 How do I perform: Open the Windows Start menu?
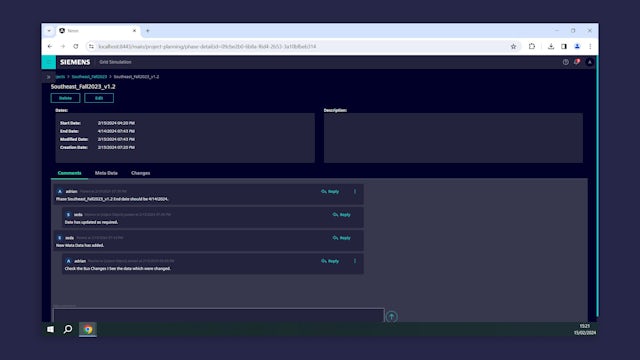pyautogui.click(x=50, y=329)
